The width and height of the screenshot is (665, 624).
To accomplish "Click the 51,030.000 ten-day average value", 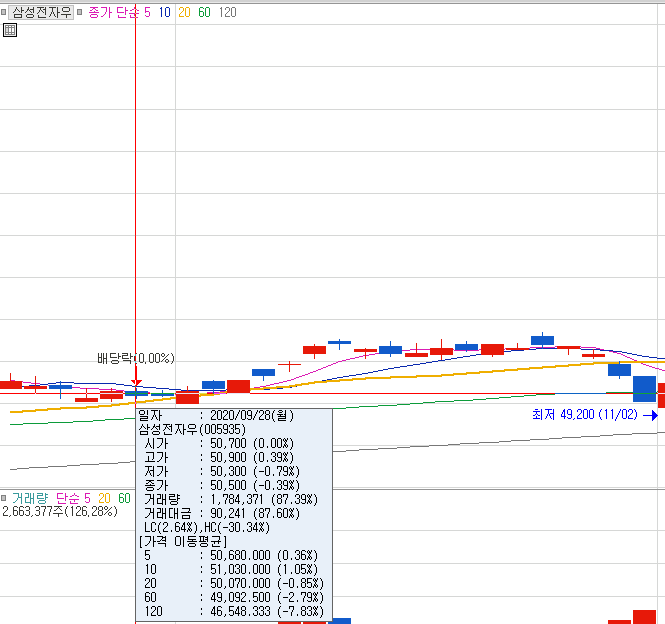I will click(240, 569).
